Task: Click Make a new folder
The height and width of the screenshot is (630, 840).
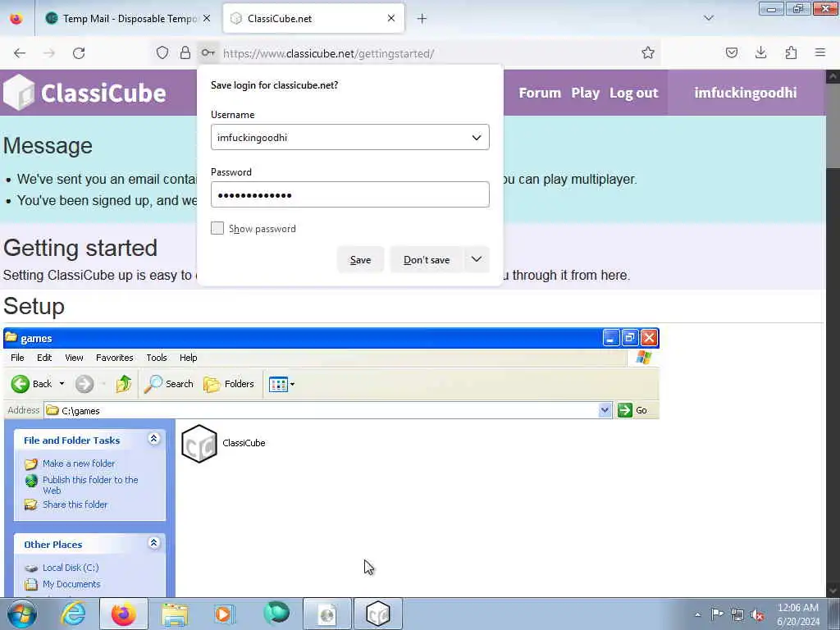Action: 78,463
